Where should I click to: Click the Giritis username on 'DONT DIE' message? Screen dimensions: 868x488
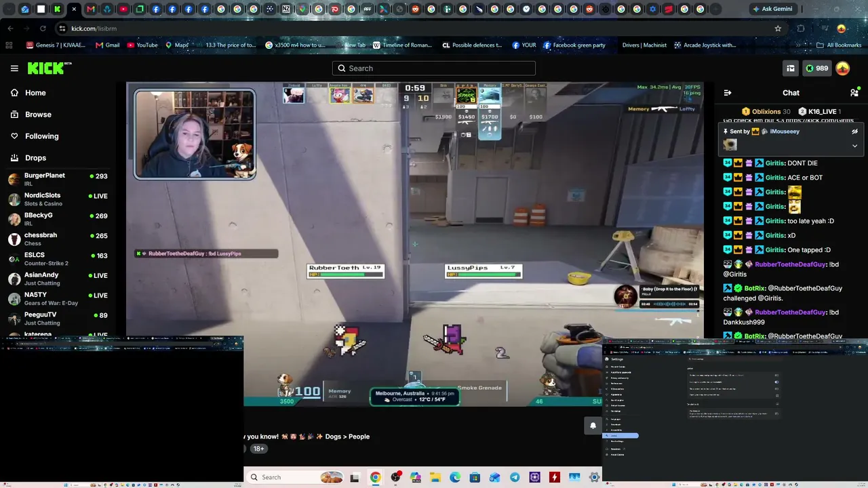(x=775, y=163)
